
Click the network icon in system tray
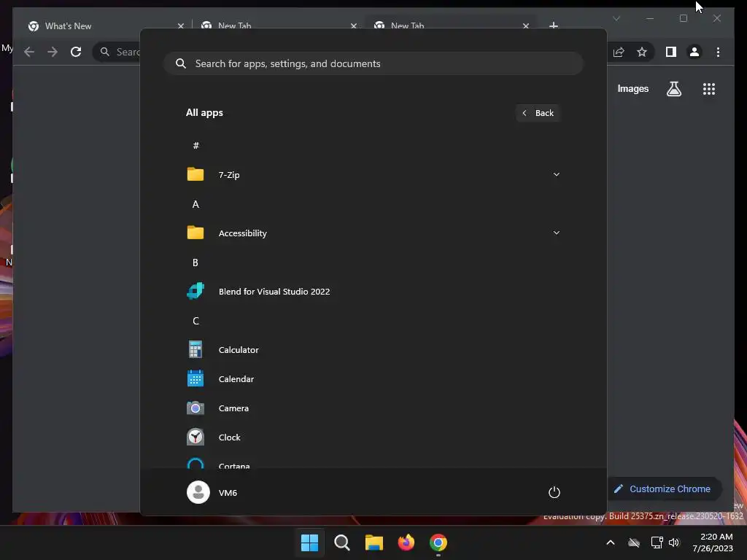(x=657, y=542)
